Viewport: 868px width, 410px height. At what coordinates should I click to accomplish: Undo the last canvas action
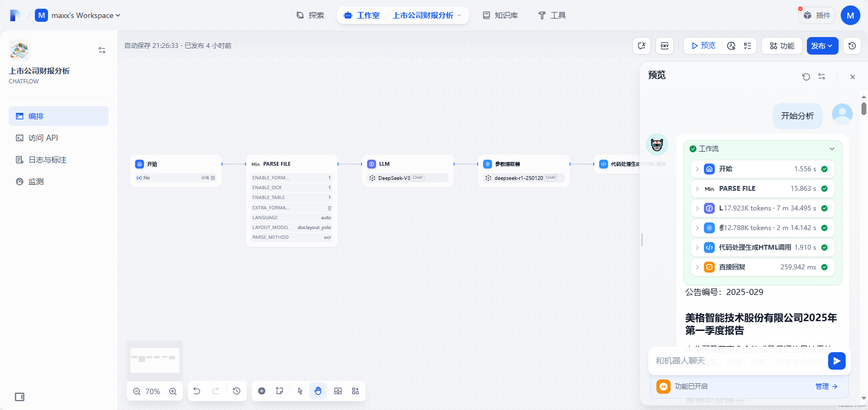tap(197, 391)
